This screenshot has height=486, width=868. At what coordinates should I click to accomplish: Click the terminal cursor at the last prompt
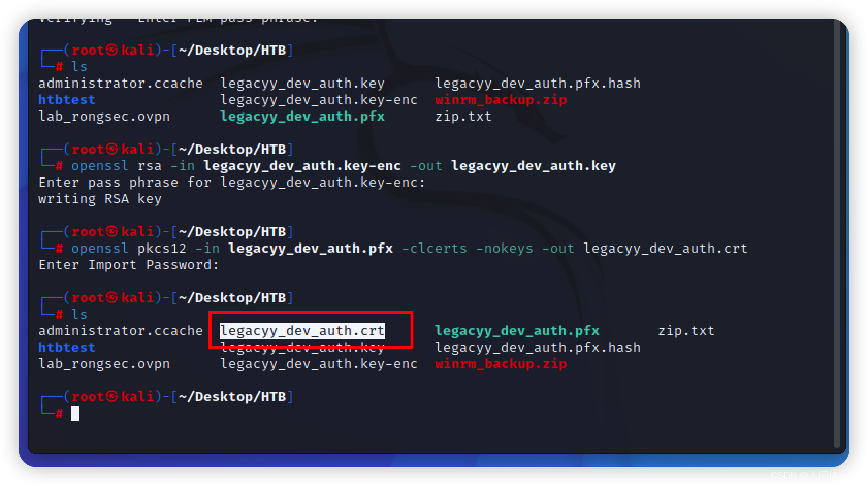point(75,413)
